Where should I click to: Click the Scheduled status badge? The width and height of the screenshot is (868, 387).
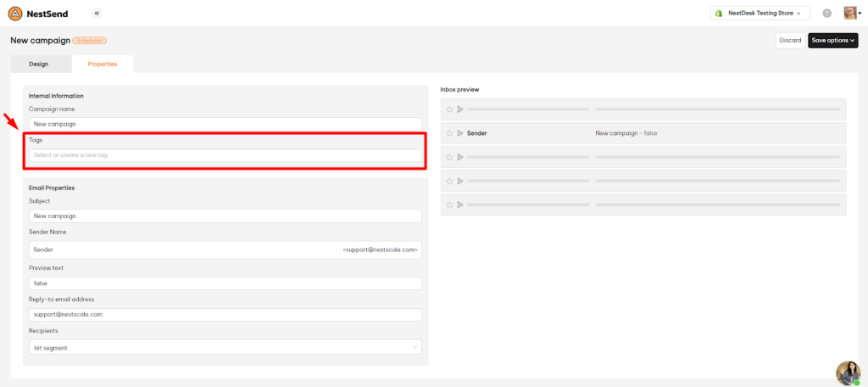(89, 41)
